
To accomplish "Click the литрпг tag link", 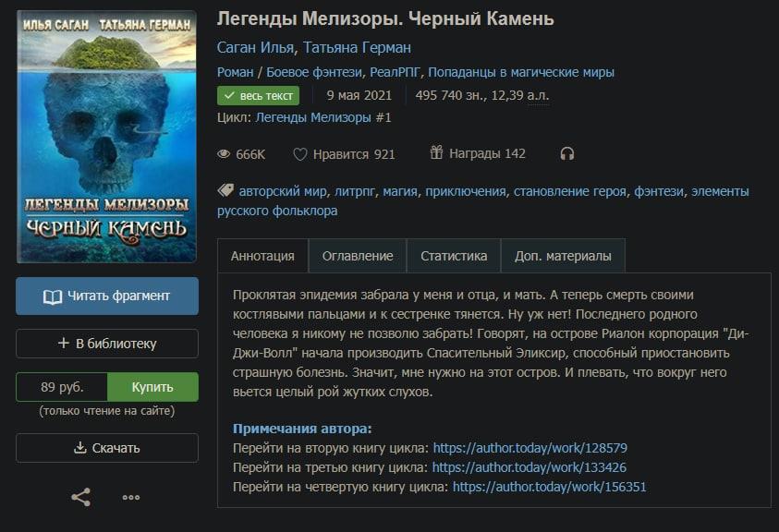I will point(355,191).
